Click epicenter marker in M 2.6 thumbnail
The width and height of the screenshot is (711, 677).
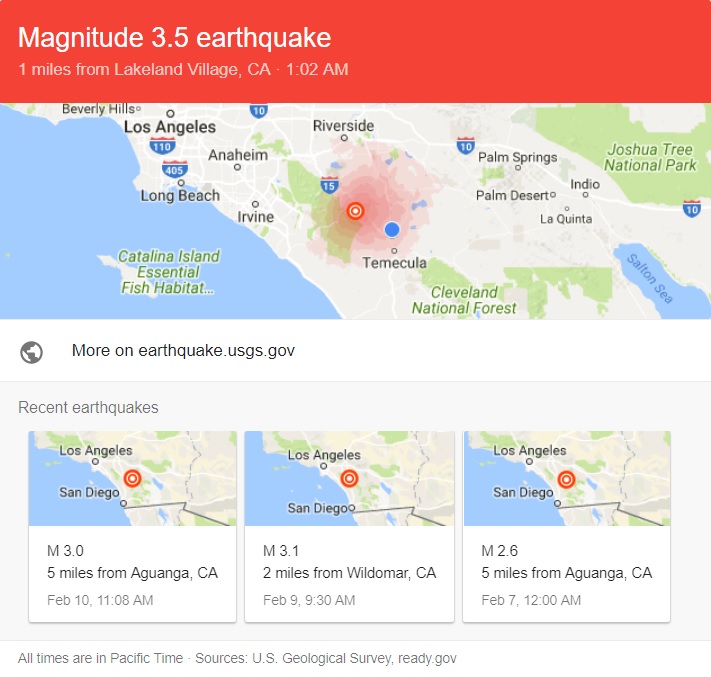coord(566,479)
